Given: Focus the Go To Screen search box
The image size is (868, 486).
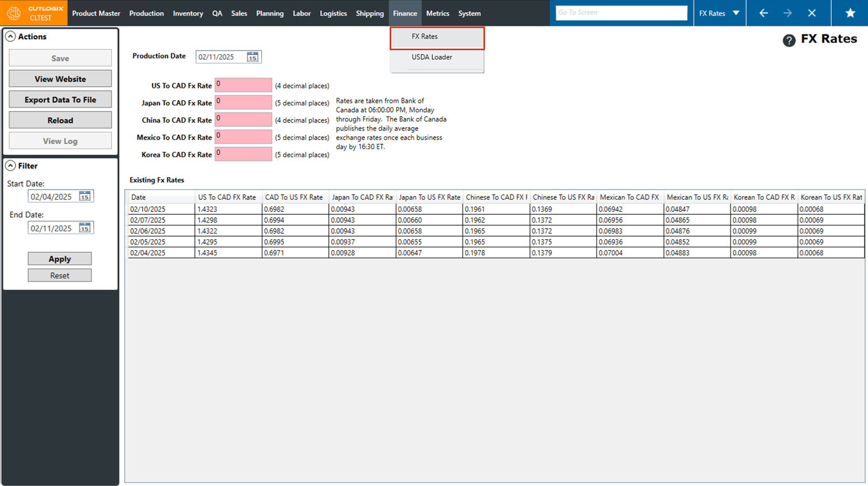Looking at the screenshot, I should pos(621,13).
